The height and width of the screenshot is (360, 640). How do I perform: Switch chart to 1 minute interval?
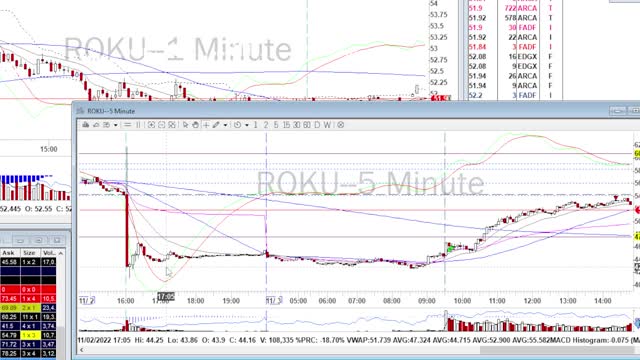tap(256, 125)
